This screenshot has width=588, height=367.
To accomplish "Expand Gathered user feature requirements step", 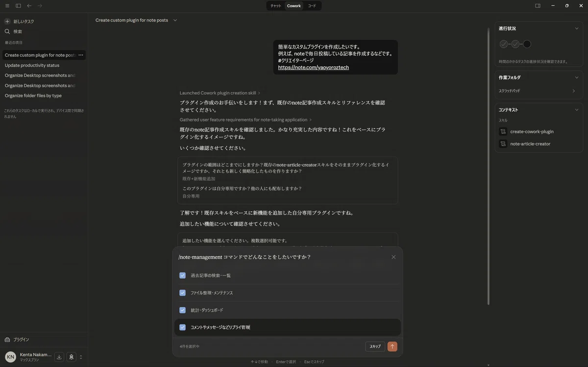I will pyautogui.click(x=245, y=120).
